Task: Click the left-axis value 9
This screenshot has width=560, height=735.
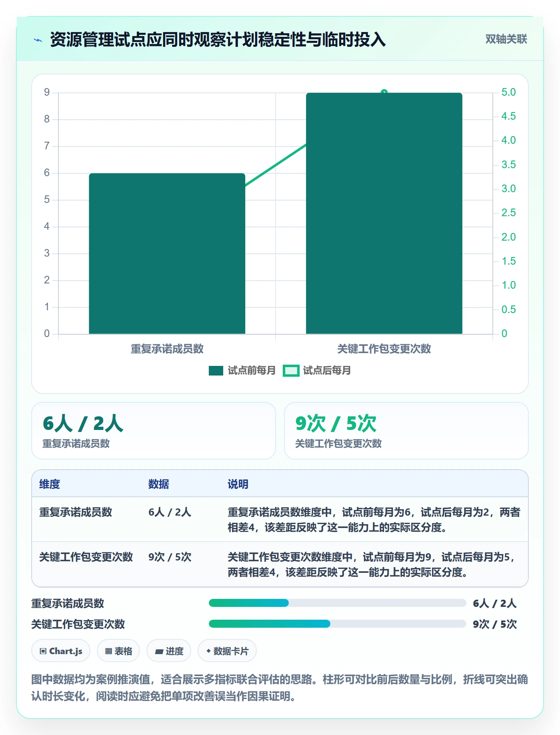Action: [47, 92]
